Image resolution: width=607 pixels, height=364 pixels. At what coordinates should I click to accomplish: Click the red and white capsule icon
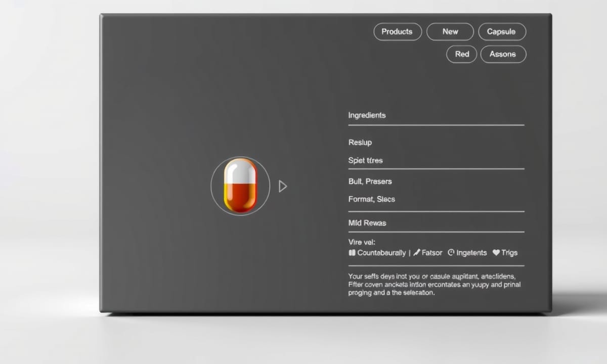[x=240, y=186]
